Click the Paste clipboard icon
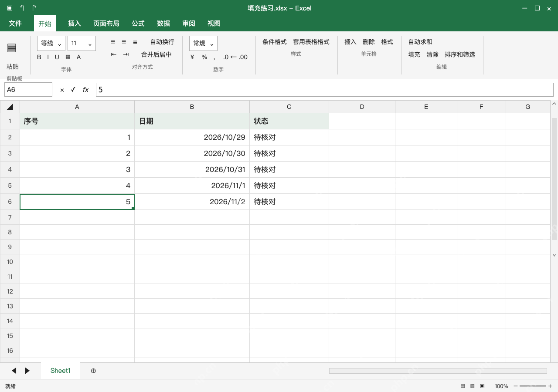 (x=12, y=48)
